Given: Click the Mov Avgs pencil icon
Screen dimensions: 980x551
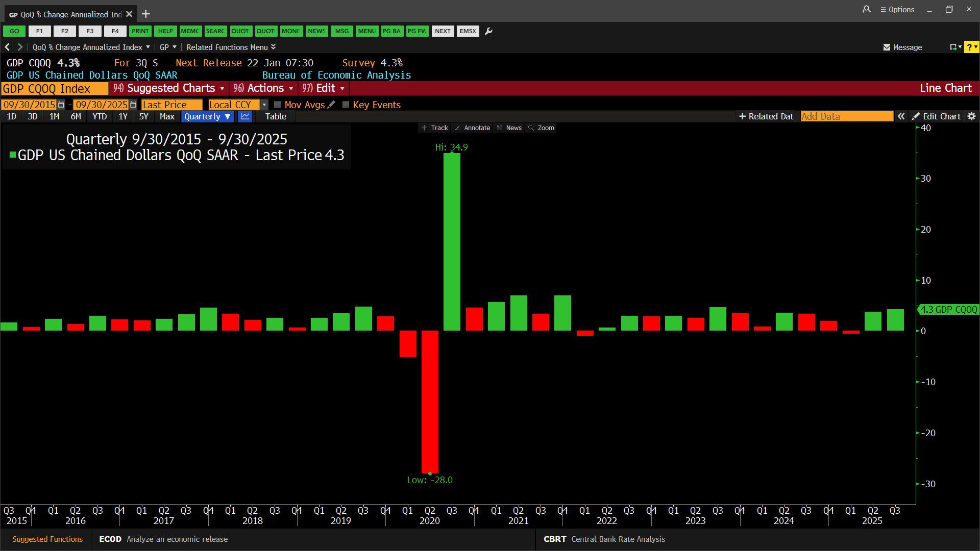Looking at the screenshot, I should 332,105.
